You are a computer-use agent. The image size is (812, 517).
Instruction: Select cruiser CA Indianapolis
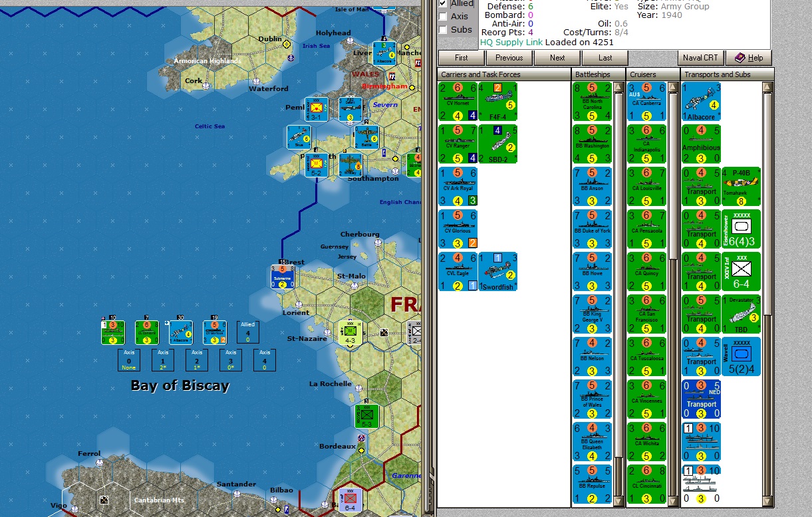(646, 144)
